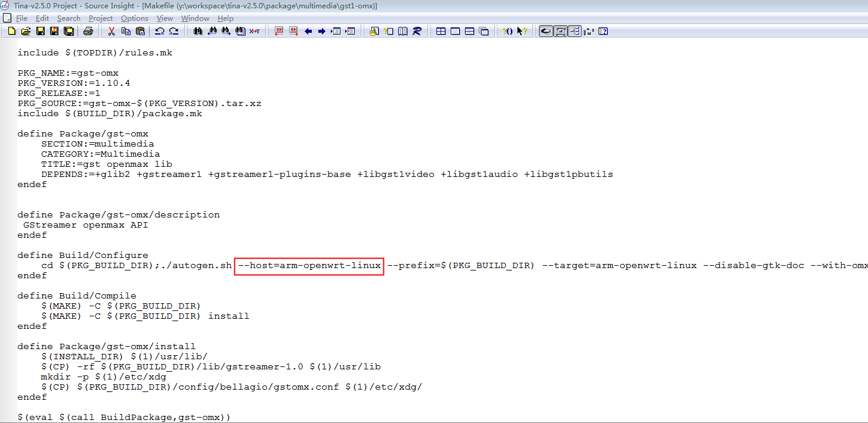Toggle the Symbol Window tree button
868x423 pixels.
pyautogui.click(x=575, y=31)
